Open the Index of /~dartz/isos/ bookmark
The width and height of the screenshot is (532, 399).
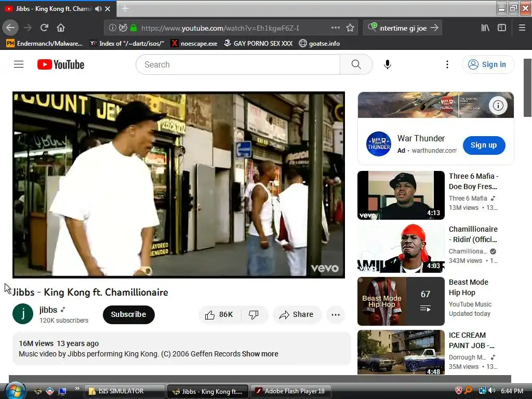(x=127, y=44)
